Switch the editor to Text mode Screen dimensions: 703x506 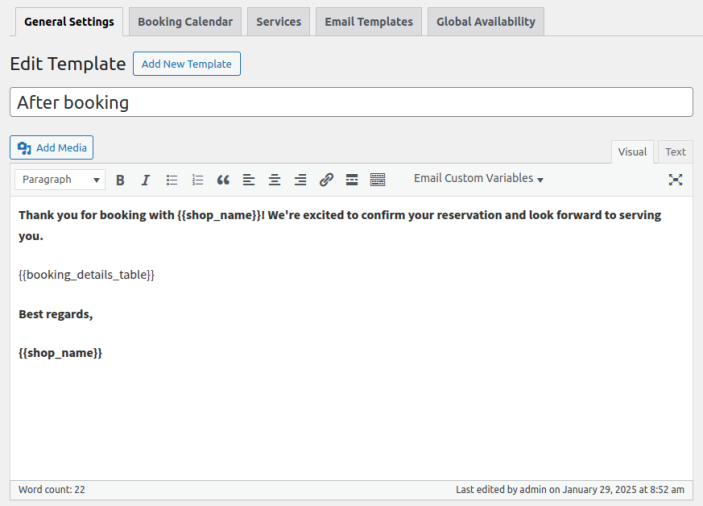point(675,152)
